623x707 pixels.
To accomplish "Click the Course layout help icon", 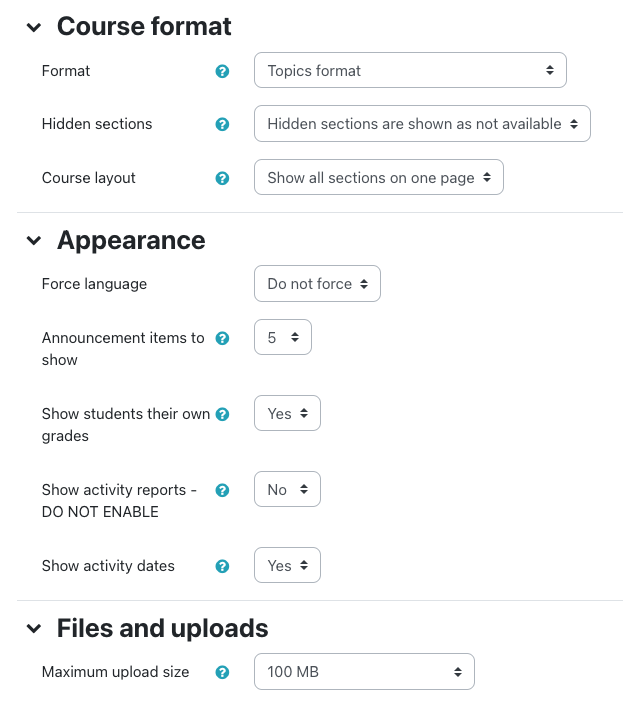I will tap(222, 178).
